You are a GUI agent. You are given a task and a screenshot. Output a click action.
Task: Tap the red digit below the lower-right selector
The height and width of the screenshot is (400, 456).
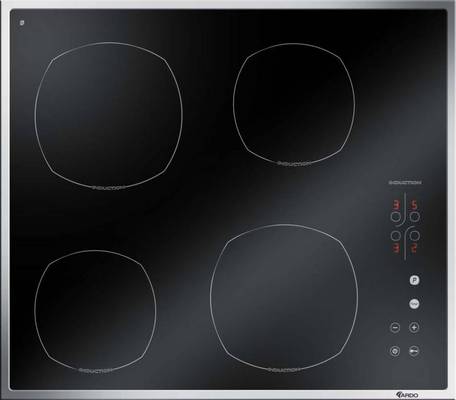(x=414, y=248)
